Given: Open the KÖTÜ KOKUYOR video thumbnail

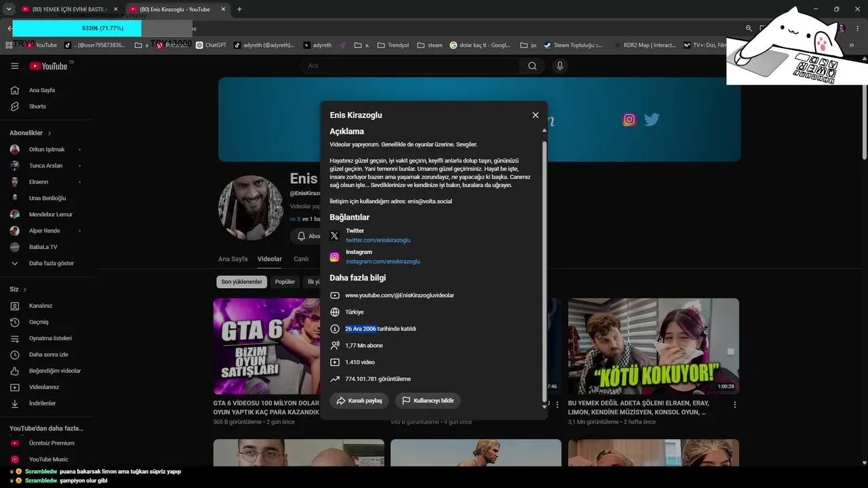Looking at the screenshot, I should [654, 346].
